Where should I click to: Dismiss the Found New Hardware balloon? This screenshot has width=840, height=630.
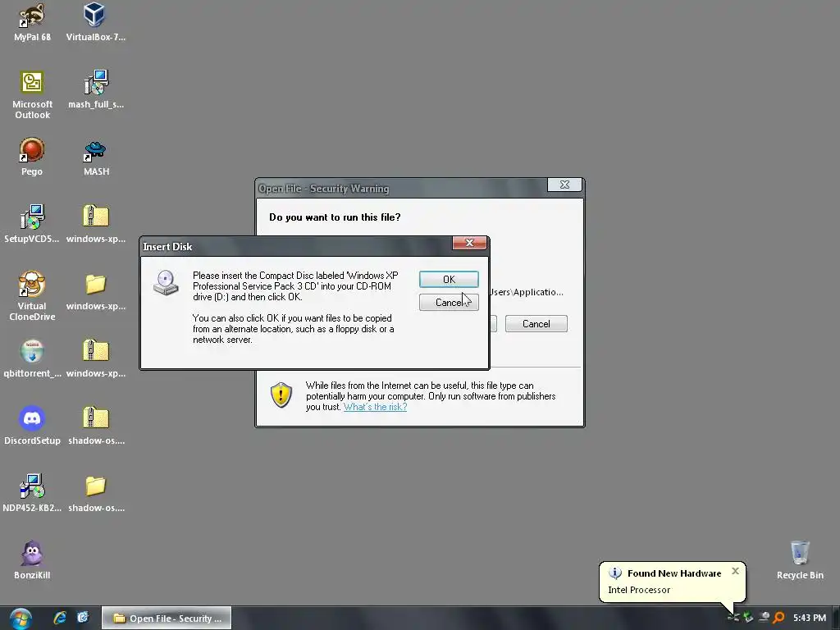735,571
